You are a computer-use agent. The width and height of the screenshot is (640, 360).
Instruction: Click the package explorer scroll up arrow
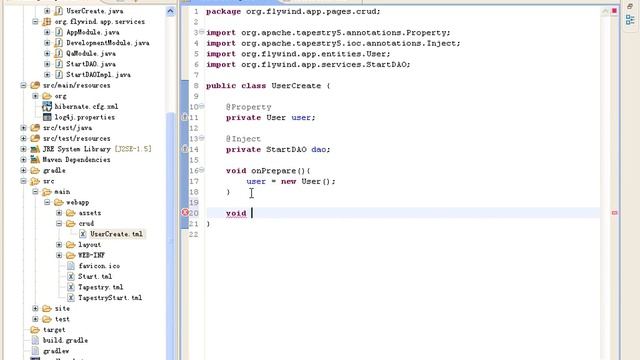coord(171,12)
